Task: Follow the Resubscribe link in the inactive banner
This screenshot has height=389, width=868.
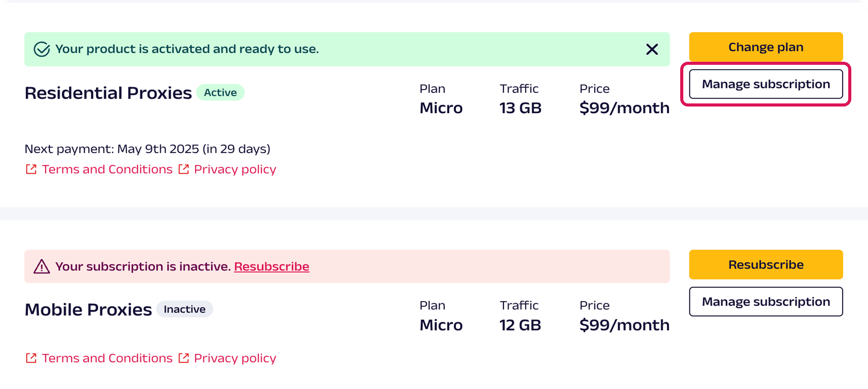Action: coord(272,266)
